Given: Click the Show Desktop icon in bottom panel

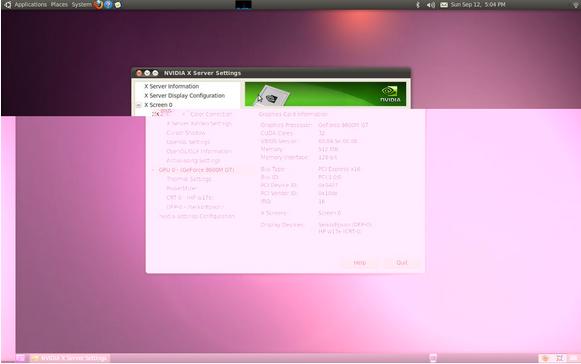Looking at the screenshot, I should coord(20,358).
